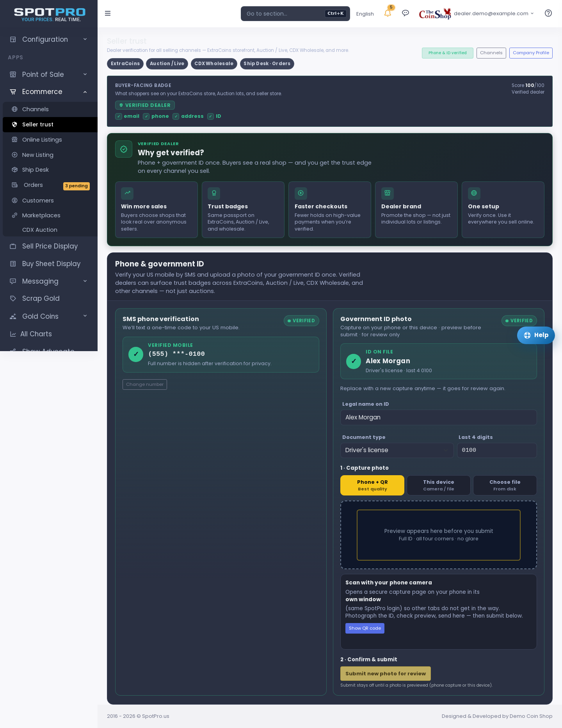Click the Channels globe icon
This screenshot has width=562, height=728.
14,109
